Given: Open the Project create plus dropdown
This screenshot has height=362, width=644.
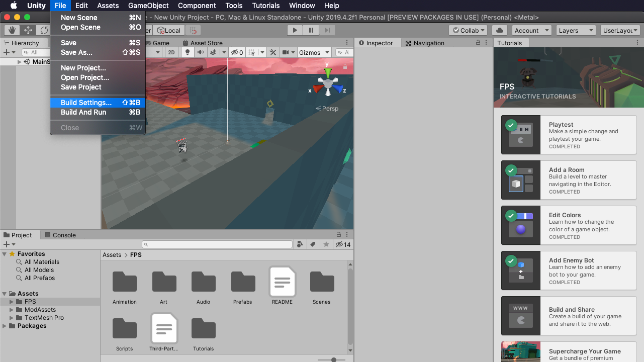Looking at the screenshot, I should 9,244.
